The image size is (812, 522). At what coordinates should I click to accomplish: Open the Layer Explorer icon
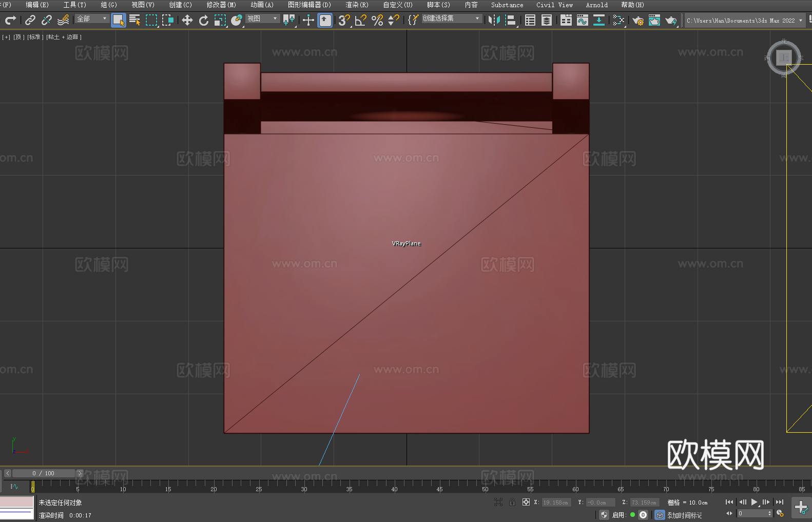(547, 20)
